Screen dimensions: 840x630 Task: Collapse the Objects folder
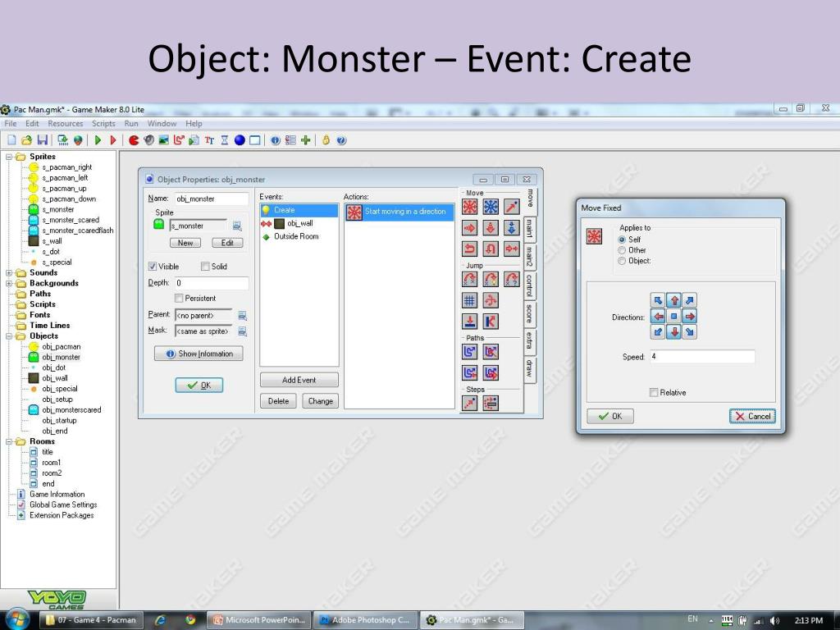click(x=9, y=336)
